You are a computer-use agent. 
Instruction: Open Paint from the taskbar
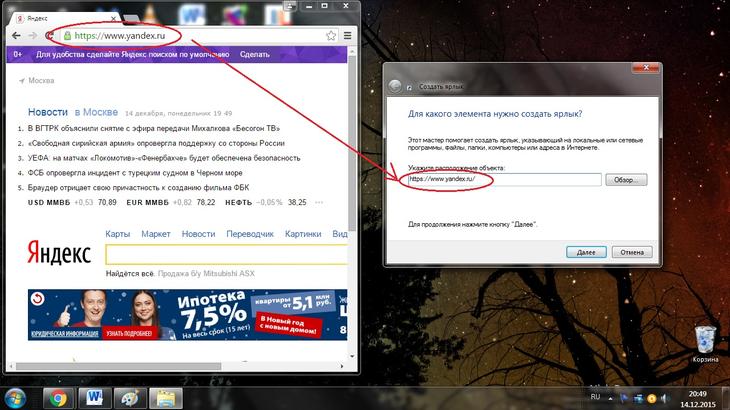click(x=130, y=399)
